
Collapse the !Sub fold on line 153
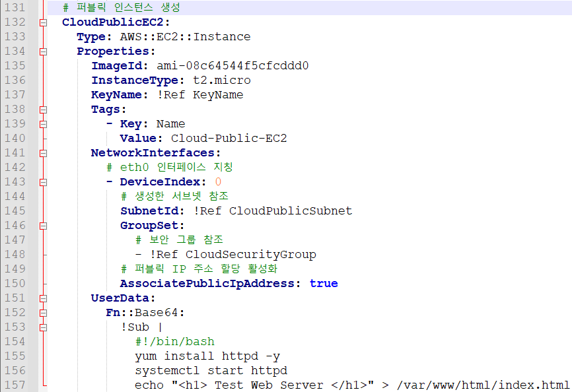pyautogui.click(x=43, y=327)
